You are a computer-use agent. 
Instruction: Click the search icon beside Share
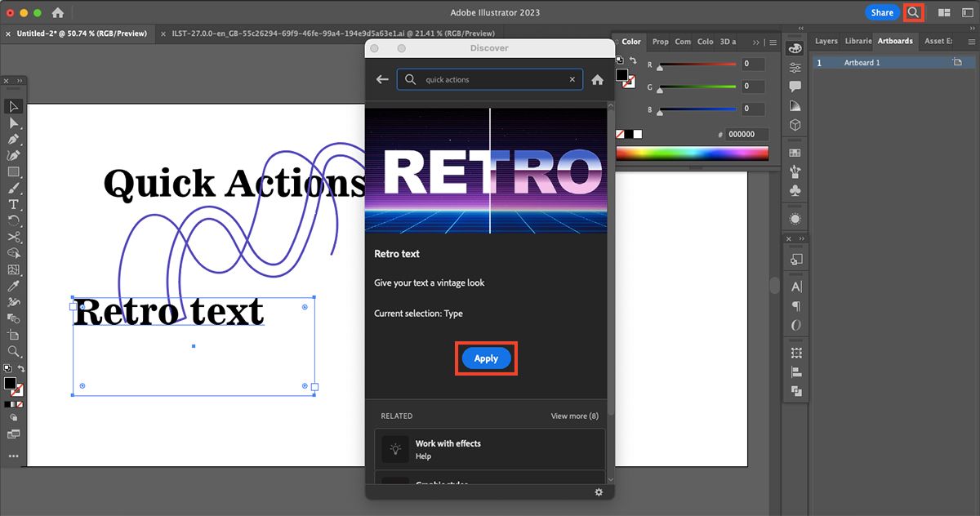914,12
